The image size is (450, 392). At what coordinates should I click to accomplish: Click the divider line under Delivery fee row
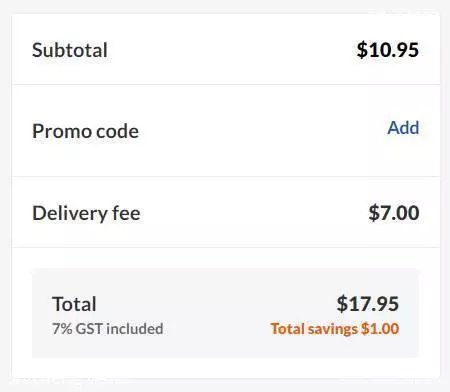(x=226, y=247)
